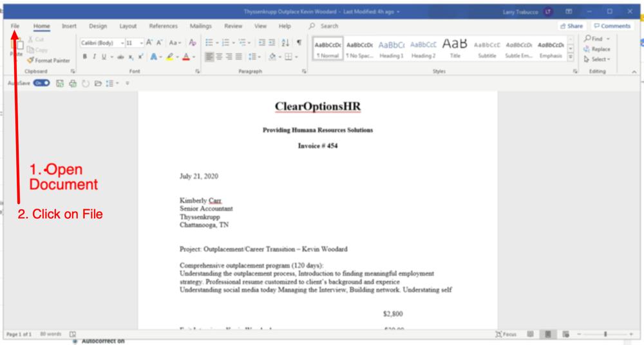Apply the Heading 1 style
Viewport: 644px width, 345px height.
click(x=392, y=48)
